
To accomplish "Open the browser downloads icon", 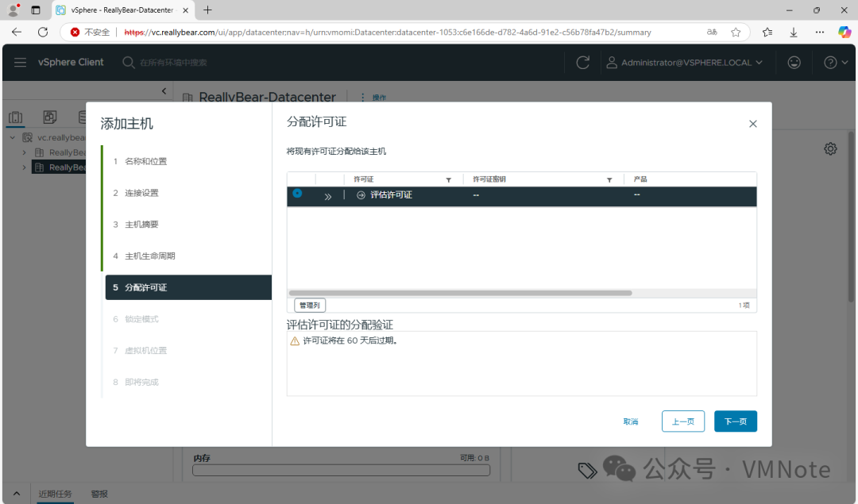I will click(x=794, y=33).
